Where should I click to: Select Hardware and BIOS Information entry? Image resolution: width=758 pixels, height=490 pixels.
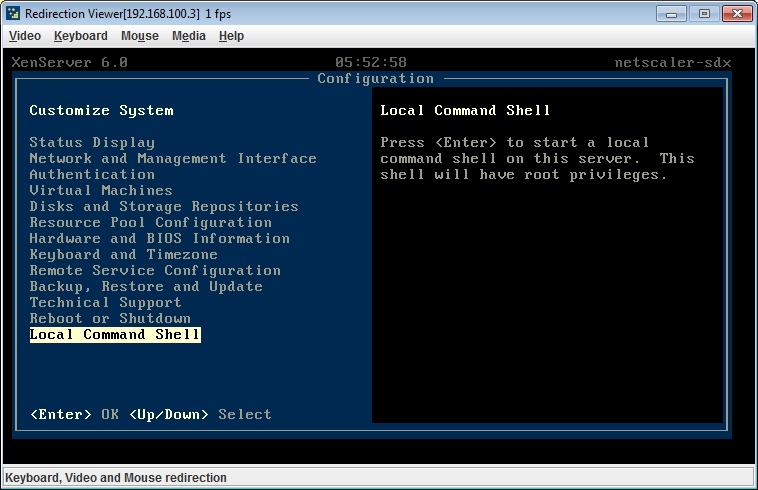coord(160,239)
